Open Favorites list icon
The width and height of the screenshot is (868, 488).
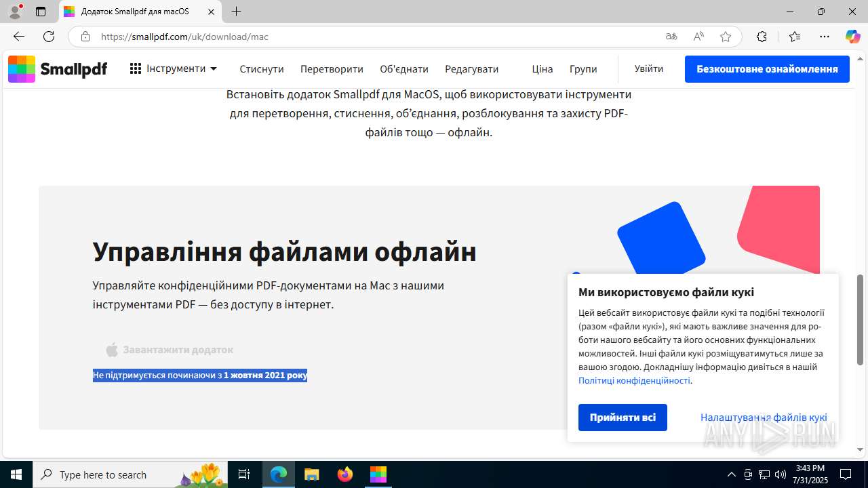(795, 37)
